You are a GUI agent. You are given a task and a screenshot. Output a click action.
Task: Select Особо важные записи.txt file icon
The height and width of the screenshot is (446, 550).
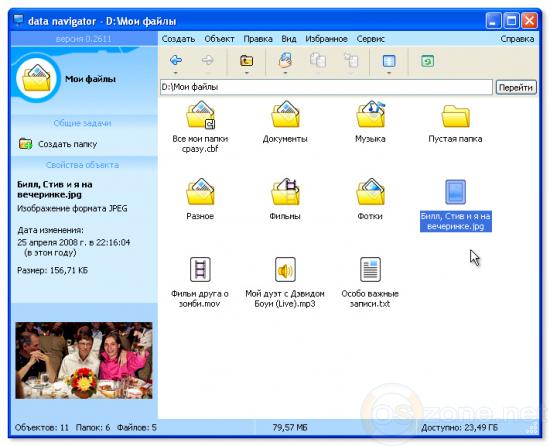coord(370,269)
